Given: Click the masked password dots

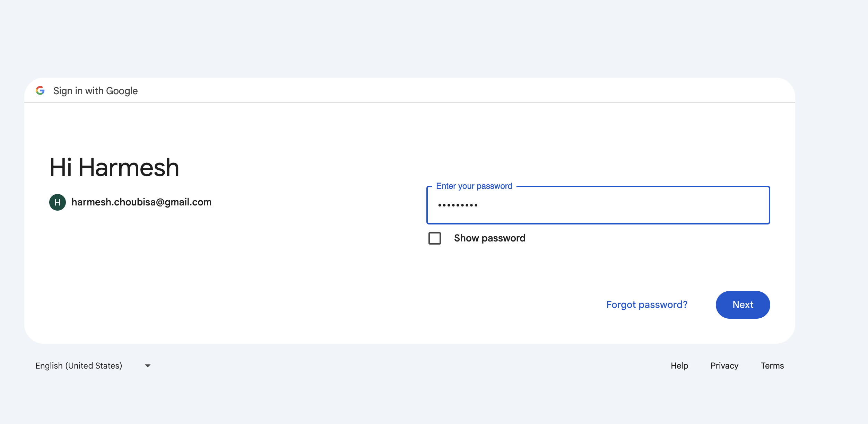Looking at the screenshot, I should [458, 205].
